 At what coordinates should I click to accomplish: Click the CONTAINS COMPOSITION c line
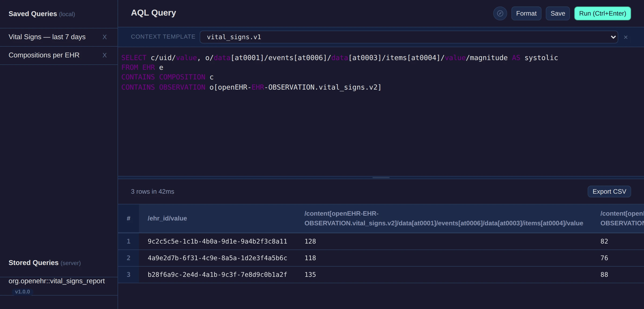click(x=167, y=77)
